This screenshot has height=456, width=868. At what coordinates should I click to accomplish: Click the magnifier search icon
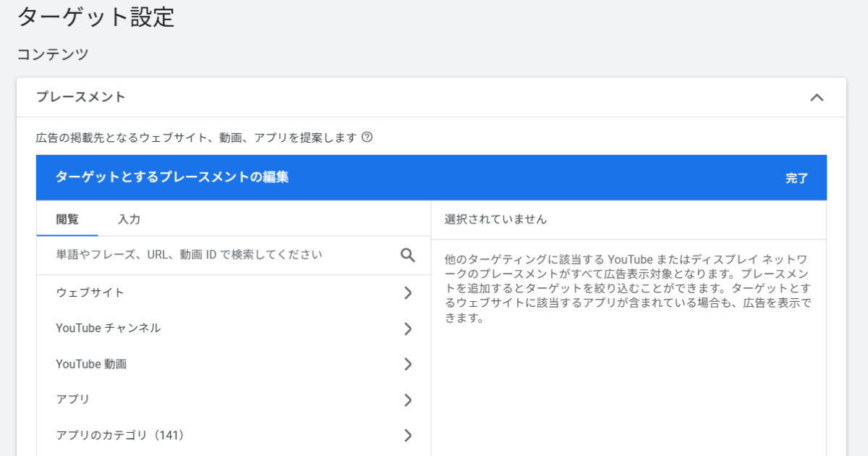[x=408, y=255]
